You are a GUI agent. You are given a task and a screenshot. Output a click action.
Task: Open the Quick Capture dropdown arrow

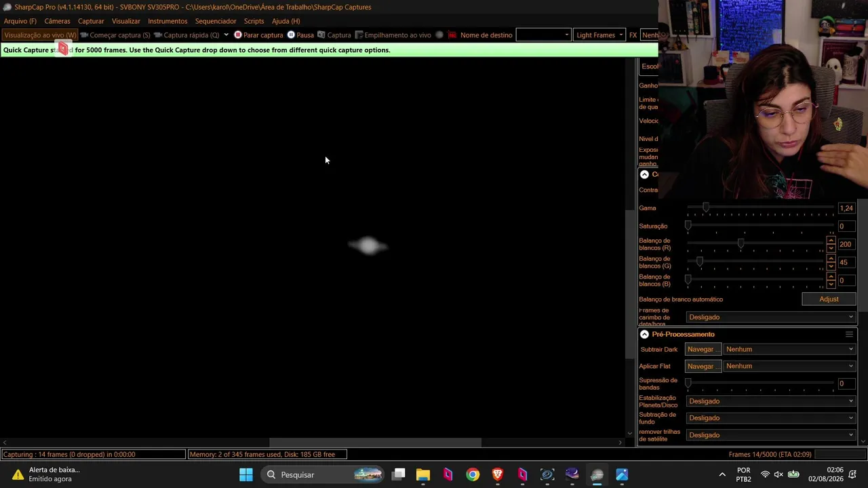(x=226, y=35)
